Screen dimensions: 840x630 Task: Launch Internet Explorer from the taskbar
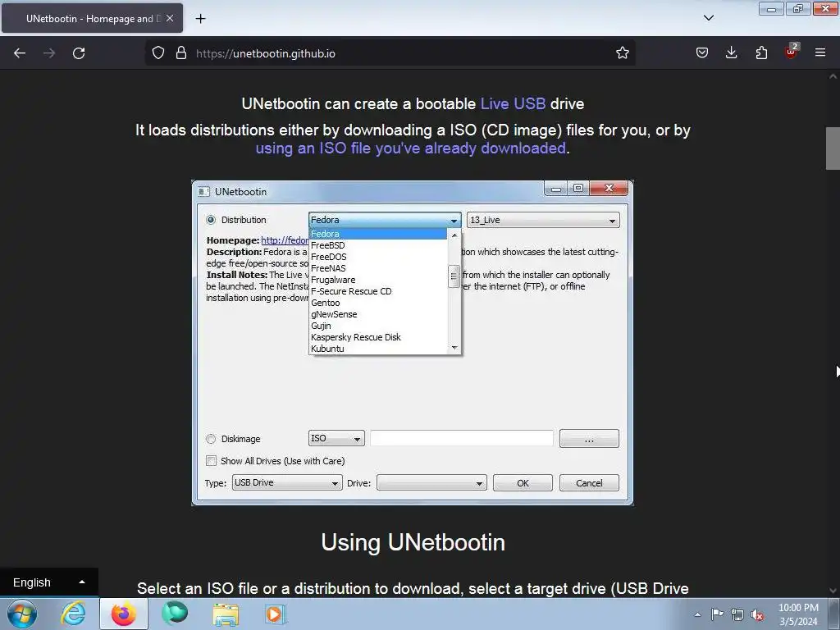click(x=73, y=614)
